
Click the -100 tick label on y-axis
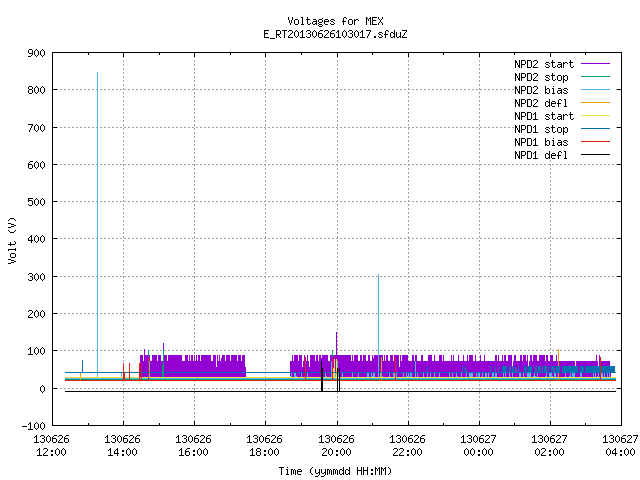pyautogui.click(x=33, y=426)
